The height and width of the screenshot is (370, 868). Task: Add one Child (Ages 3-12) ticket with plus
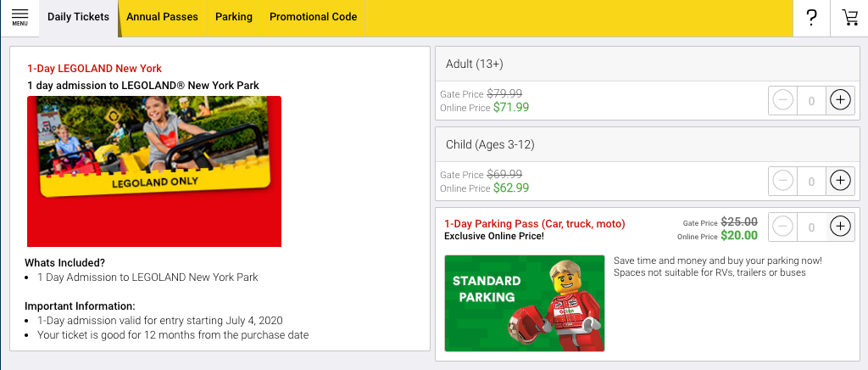[839, 181]
